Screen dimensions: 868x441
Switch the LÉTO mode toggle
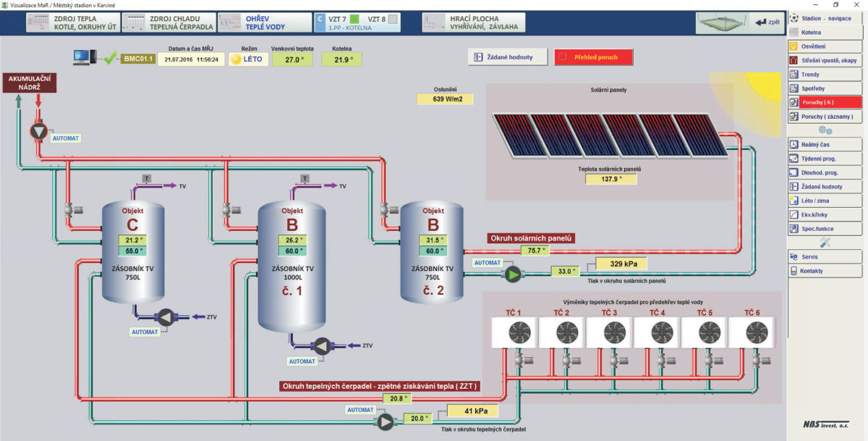point(246,59)
